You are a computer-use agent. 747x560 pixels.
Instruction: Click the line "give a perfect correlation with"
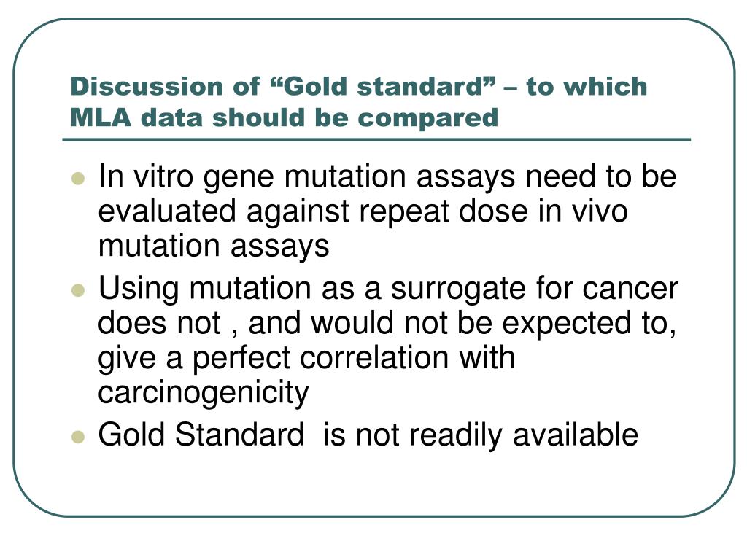pos(306,358)
